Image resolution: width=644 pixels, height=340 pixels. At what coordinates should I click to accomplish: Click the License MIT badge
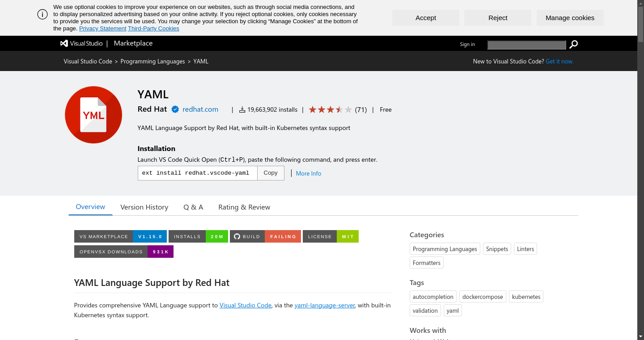[x=330, y=236]
